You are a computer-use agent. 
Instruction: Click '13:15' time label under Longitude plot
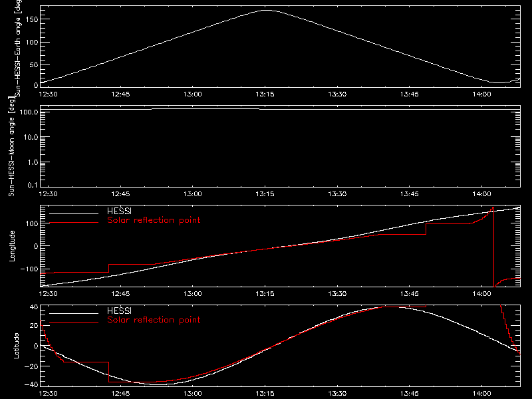pos(265,293)
